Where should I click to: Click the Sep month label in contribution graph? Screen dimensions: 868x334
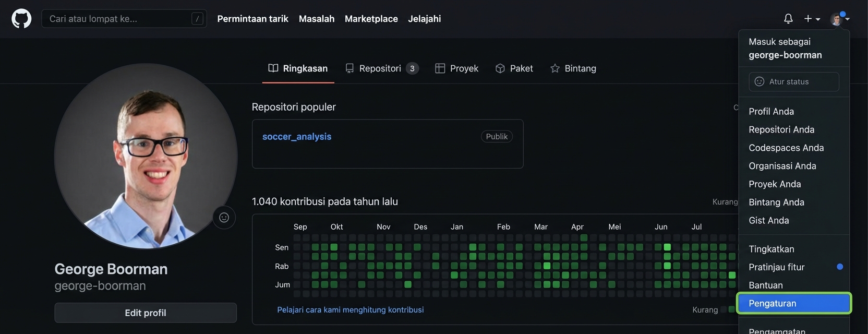(x=300, y=227)
